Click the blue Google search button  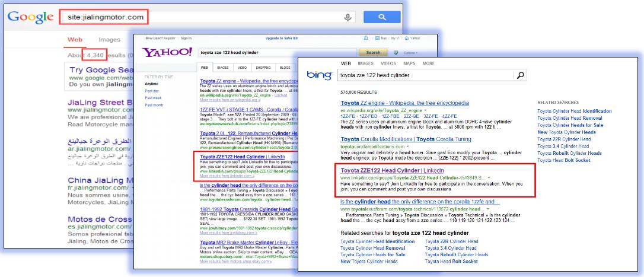tap(382, 17)
